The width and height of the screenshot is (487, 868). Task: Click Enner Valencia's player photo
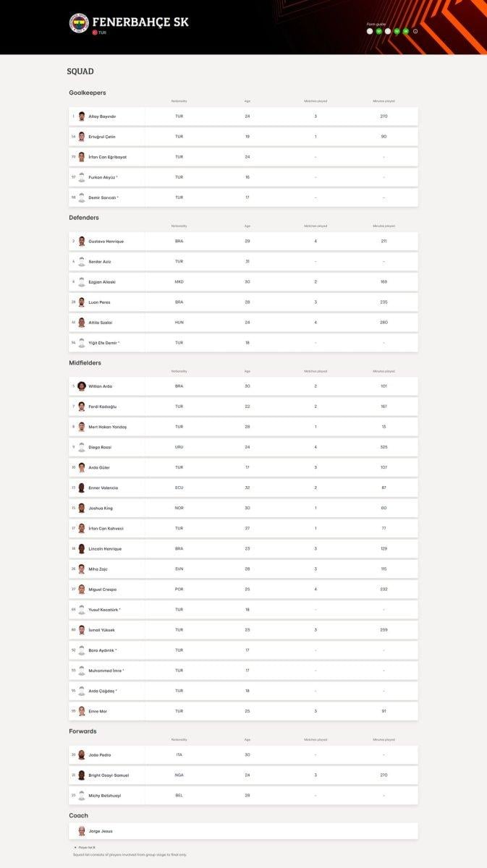pyautogui.click(x=82, y=488)
